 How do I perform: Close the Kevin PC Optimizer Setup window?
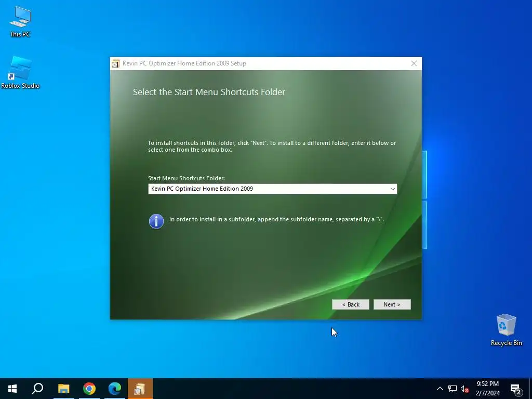[414, 63]
